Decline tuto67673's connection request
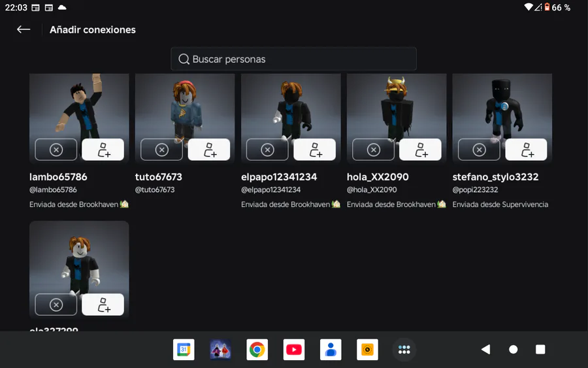Viewport: 588px width, 368px height. pyautogui.click(x=161, y=150)
